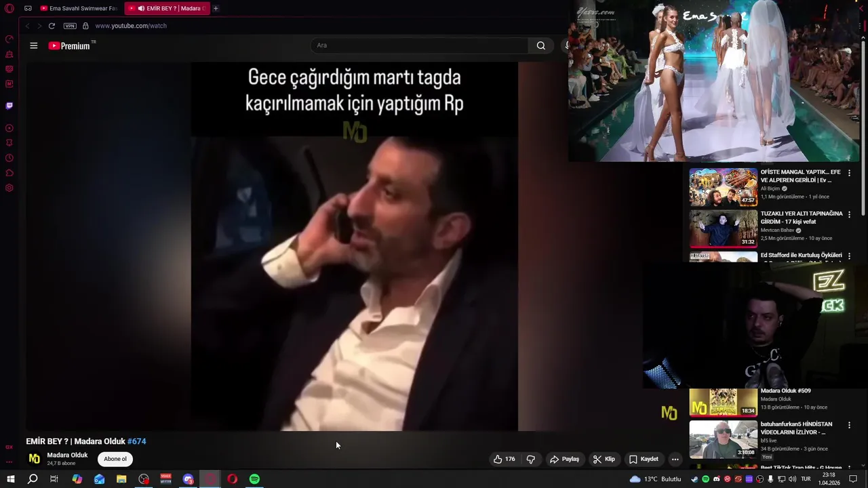Open Windows notification center icon
This screenshot has height=488, width=868.
pos(853,479)
